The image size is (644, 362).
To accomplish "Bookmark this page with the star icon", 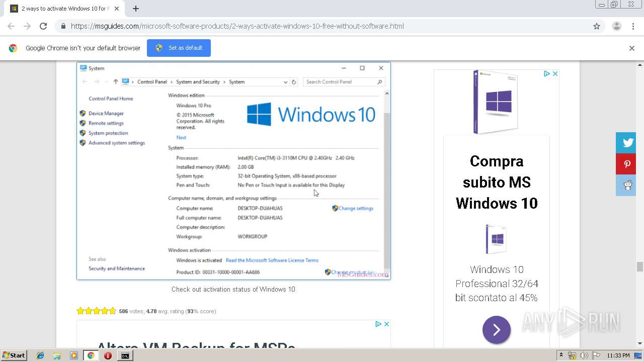I will point(597,26).
